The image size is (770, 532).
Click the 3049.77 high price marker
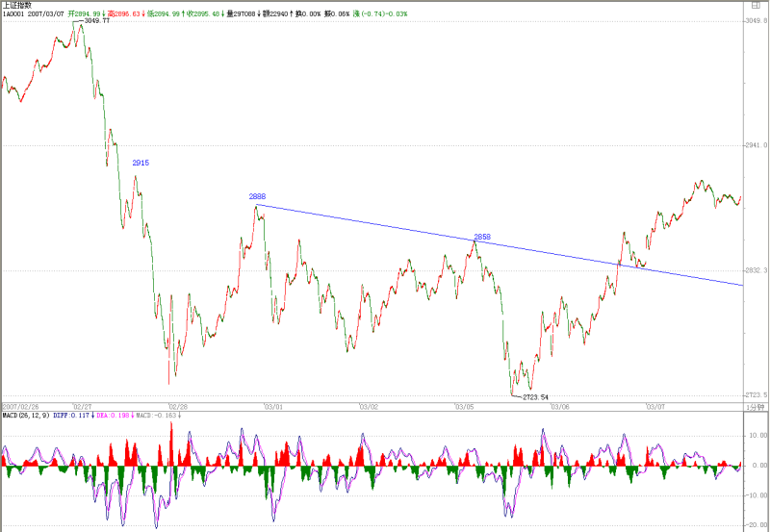coord(97,20)
